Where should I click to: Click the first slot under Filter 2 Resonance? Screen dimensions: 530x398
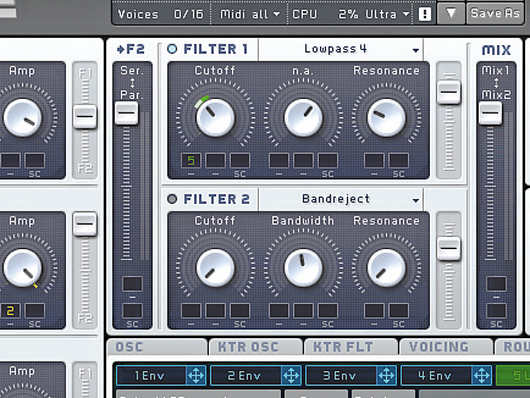point(374,310)
